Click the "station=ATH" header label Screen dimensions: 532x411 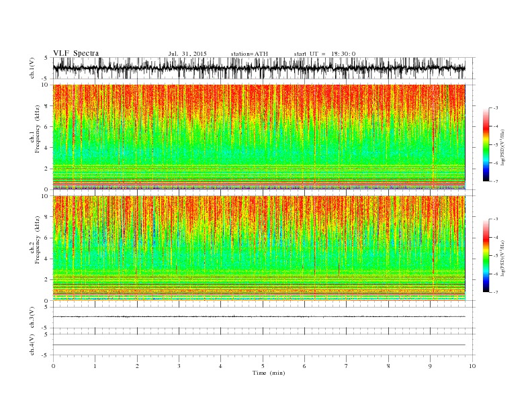point(249,54)
